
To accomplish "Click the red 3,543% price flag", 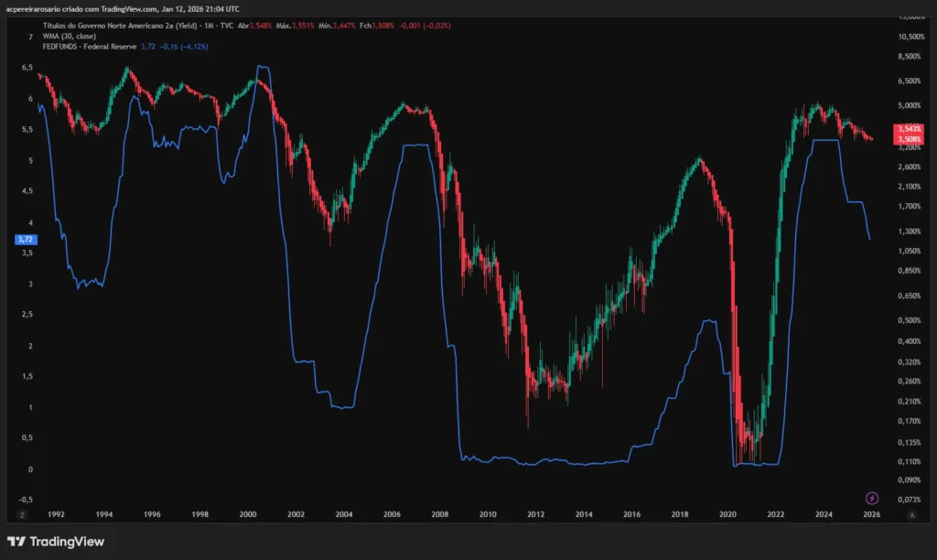I will point(910,129).
